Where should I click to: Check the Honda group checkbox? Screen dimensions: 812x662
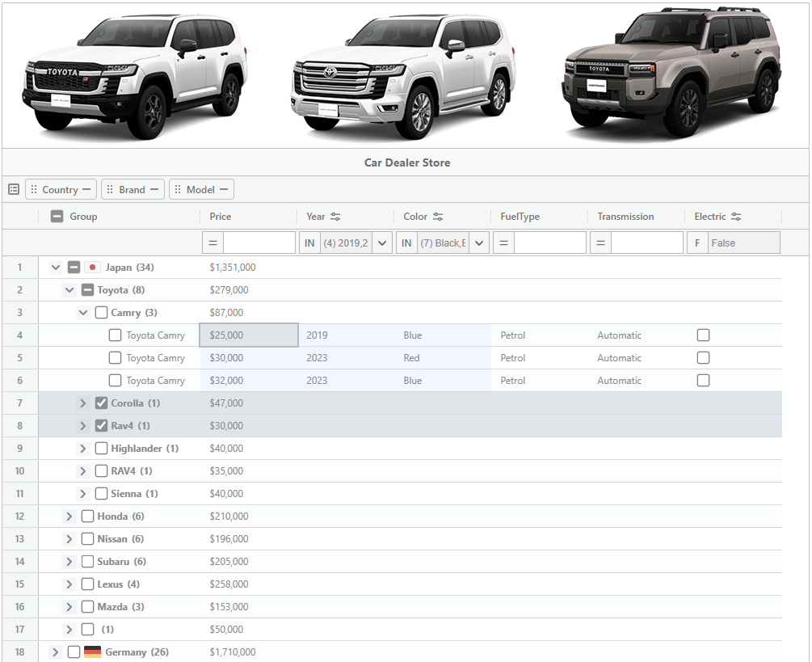click(88, 516)
